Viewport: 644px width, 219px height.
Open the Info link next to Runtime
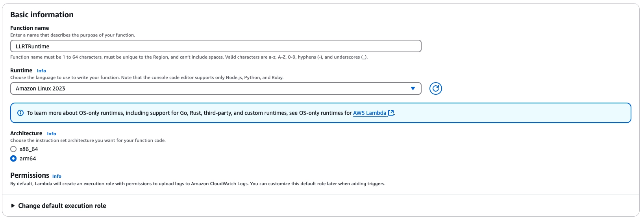tap(41, 71)
